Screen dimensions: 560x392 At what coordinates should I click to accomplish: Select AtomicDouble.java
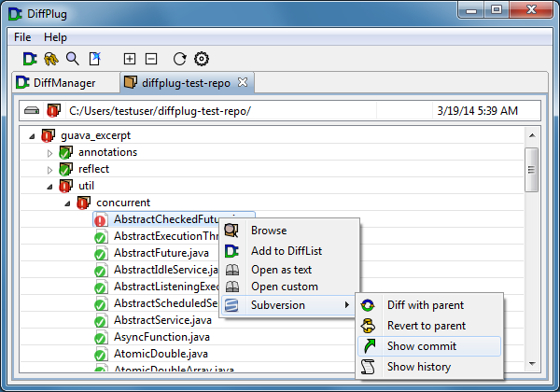[x=161, y=354]
